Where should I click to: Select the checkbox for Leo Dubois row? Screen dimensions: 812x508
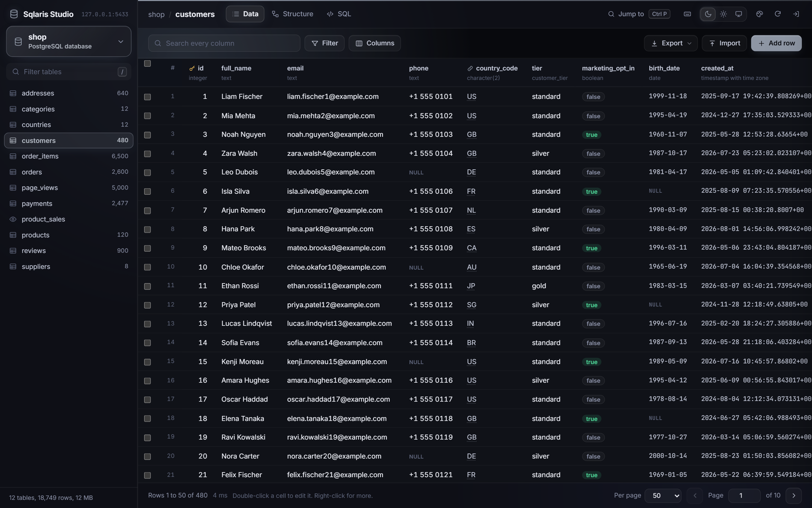148,172
